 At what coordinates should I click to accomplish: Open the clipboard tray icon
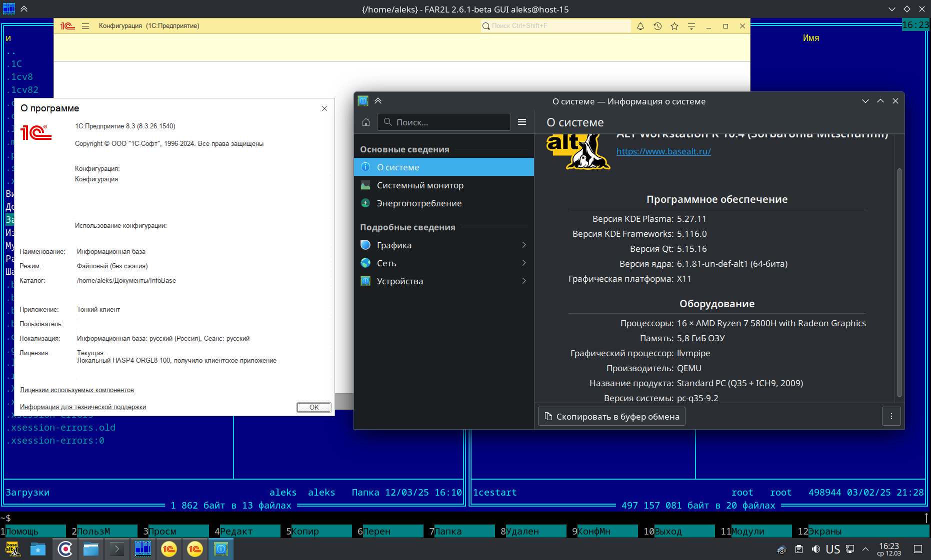799,550
